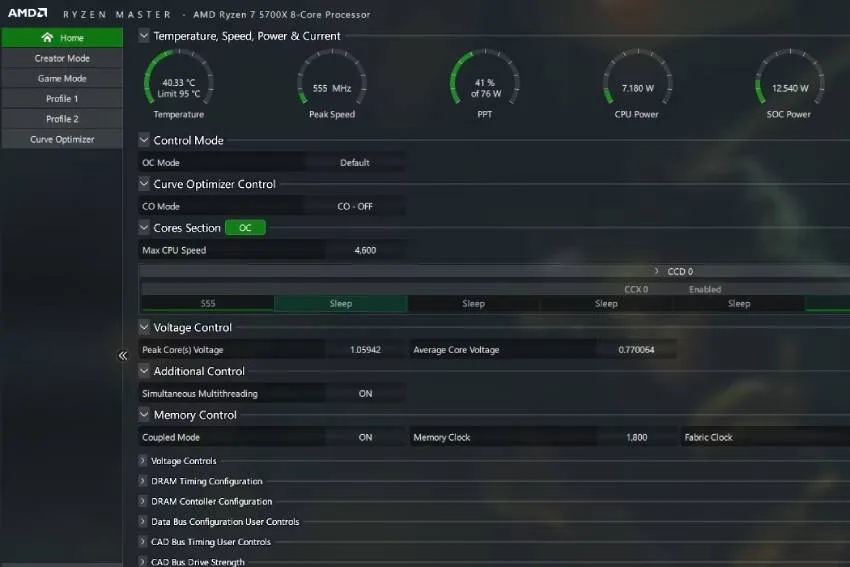Click the green OC badge
This screenshot has height=567, width=850.
[245, 228]
